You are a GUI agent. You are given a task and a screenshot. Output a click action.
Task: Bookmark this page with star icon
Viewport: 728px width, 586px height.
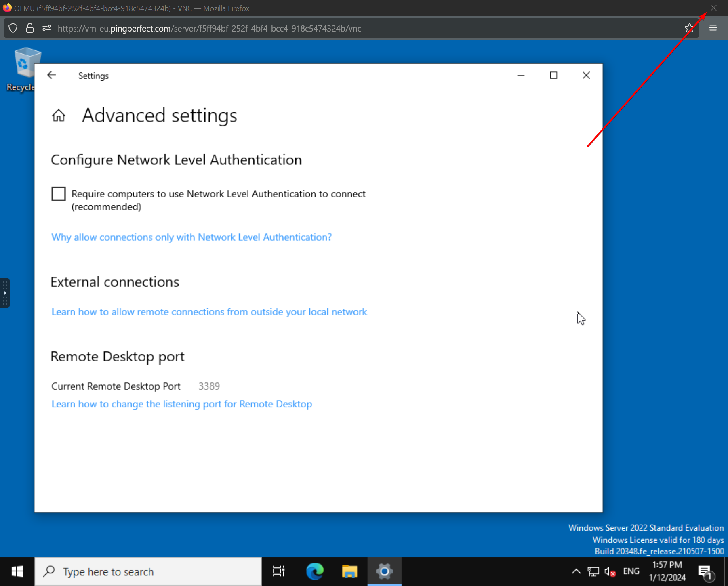coord(689,28)
